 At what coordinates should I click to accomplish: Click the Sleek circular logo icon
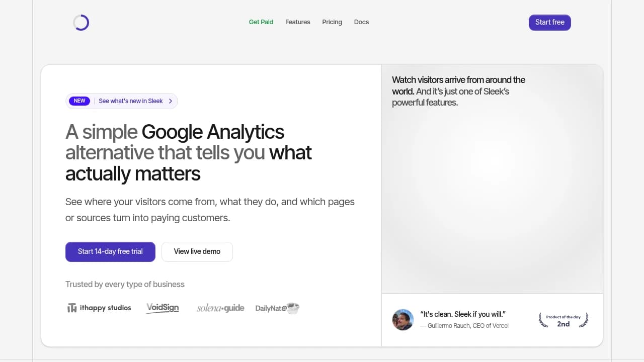pos(81,23)
